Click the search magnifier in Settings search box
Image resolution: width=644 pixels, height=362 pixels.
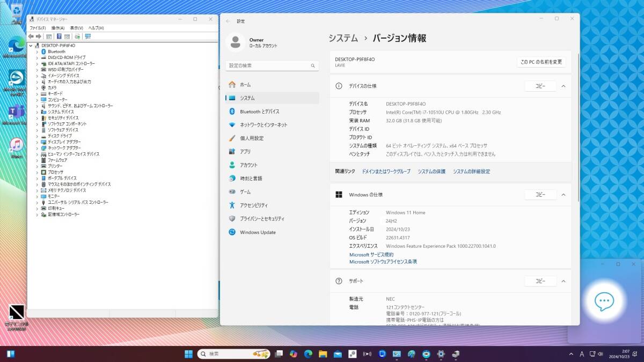(313, 65)
